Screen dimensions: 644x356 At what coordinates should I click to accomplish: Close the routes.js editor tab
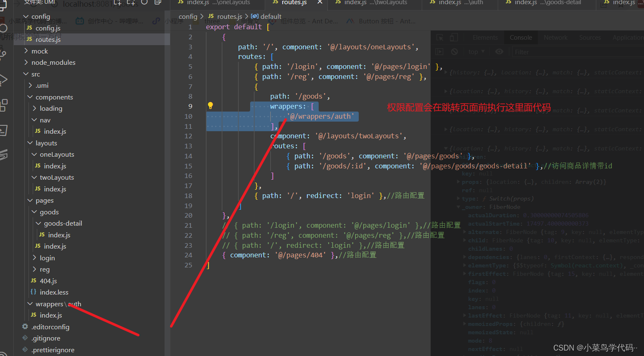coord(320,2)
